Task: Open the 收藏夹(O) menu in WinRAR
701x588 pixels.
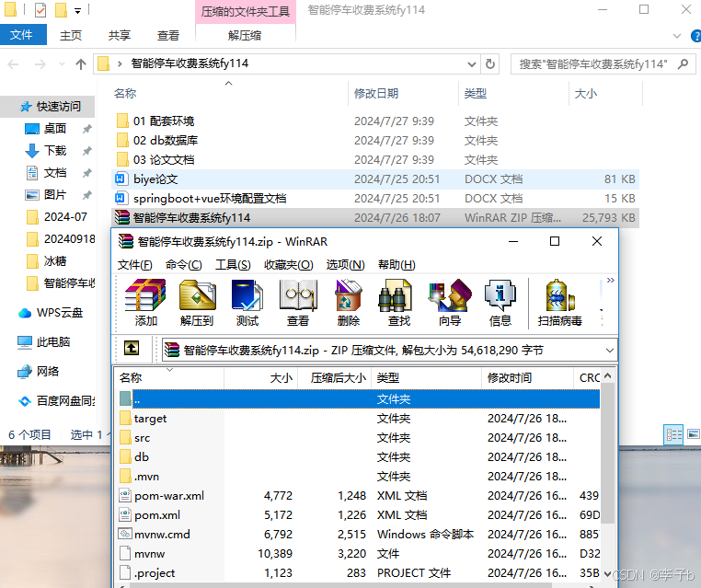Action: pos(288,265)
